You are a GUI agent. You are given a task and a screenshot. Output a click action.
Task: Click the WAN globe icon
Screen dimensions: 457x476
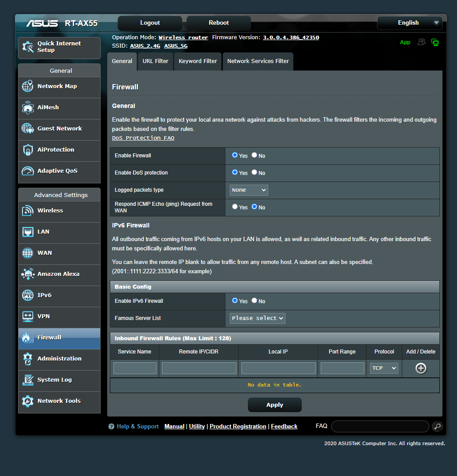(x=28, y=253)
